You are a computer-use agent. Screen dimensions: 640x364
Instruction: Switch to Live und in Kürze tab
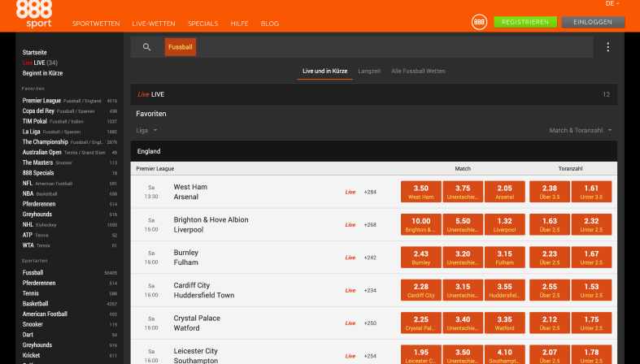[x=325, y=71]
